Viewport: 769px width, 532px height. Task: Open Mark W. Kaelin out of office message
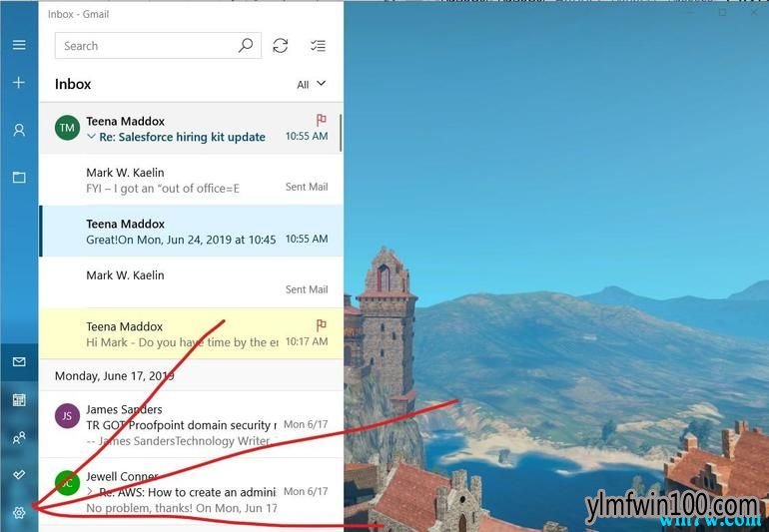[x=191, y=180]
